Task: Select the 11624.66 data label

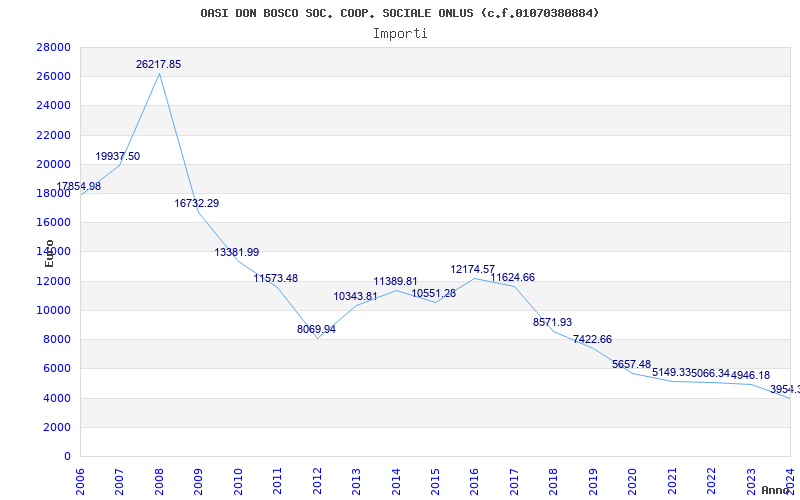Action: click(513, 277)
